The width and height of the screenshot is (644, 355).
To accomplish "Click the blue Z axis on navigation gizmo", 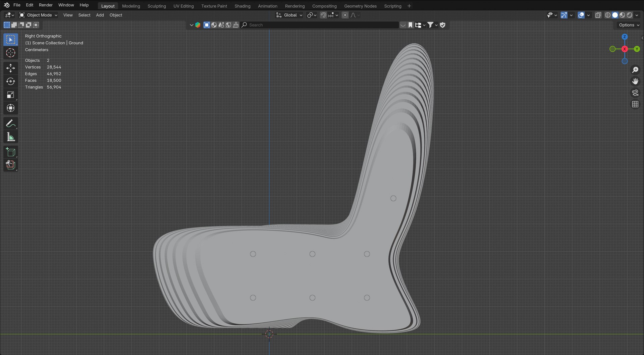I will [x=625, y=37].
